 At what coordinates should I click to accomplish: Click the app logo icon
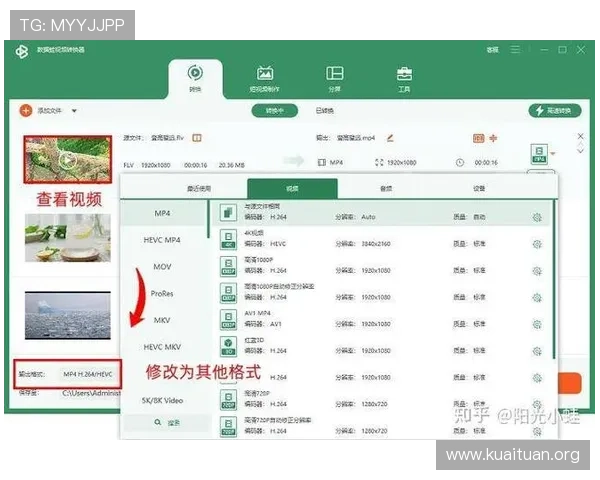(22, 51)
